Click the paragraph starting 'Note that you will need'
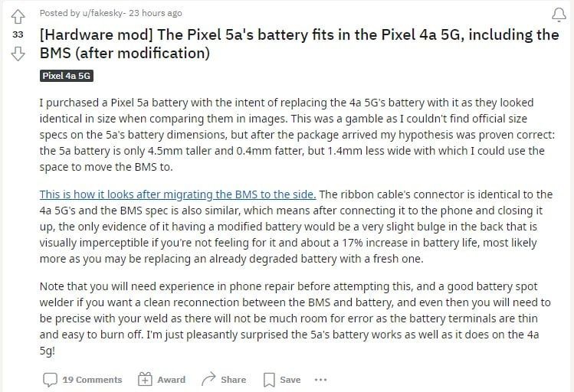The height and width of the screenshot is (392, 574). 295,318
